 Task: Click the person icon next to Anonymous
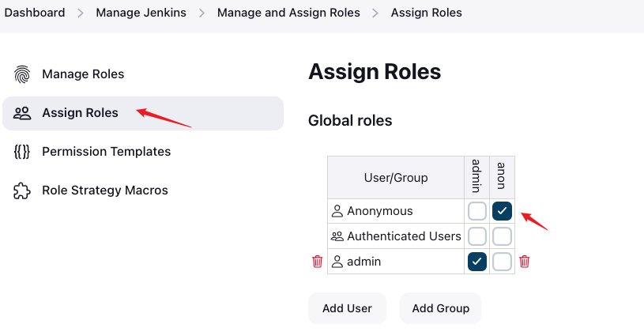coord(337,211)
